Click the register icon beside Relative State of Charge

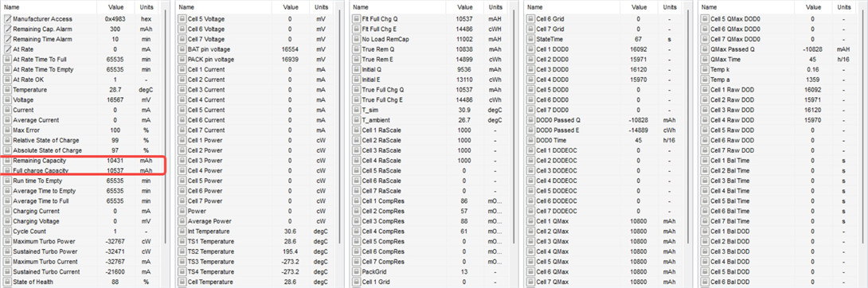click(8, 140)
